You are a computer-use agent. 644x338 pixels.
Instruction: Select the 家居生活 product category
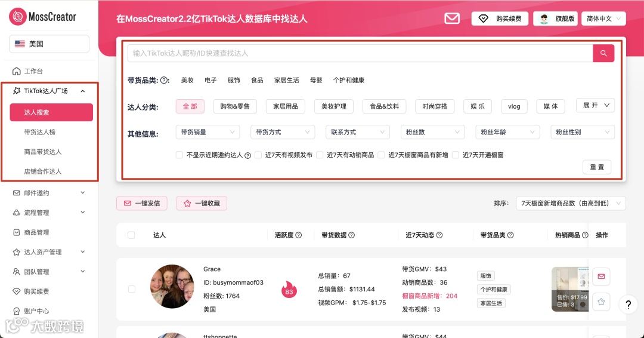point(287,80)
